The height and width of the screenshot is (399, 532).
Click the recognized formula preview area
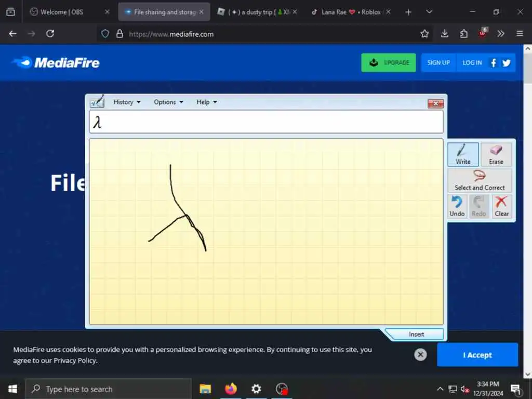(266, 122)
